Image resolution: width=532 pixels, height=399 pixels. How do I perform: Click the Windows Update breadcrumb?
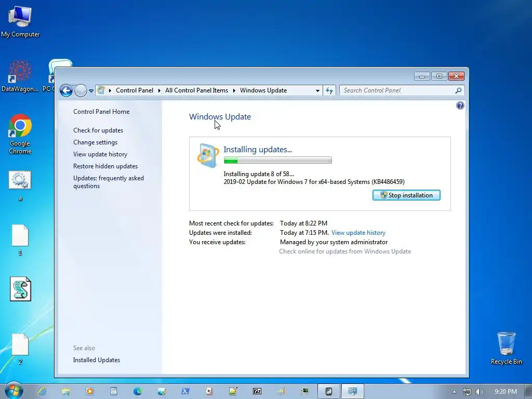[x=263, y=90]
